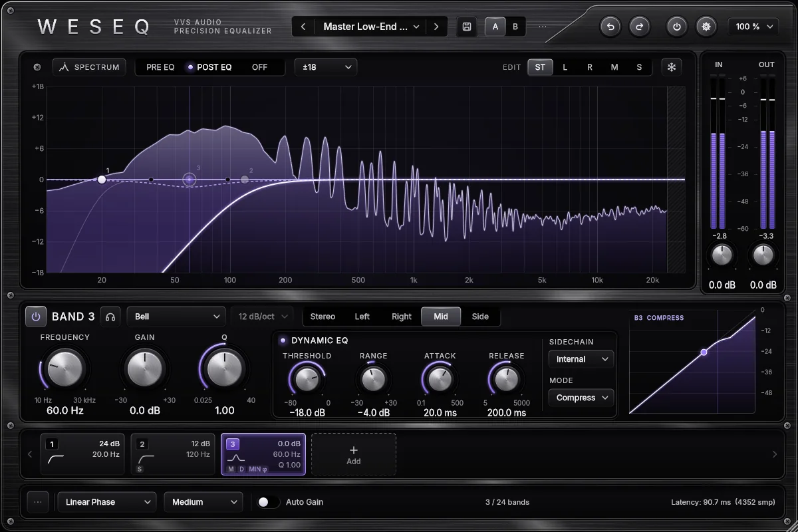Click the Q knob
798x532 pixels.
tap(224, 369)
